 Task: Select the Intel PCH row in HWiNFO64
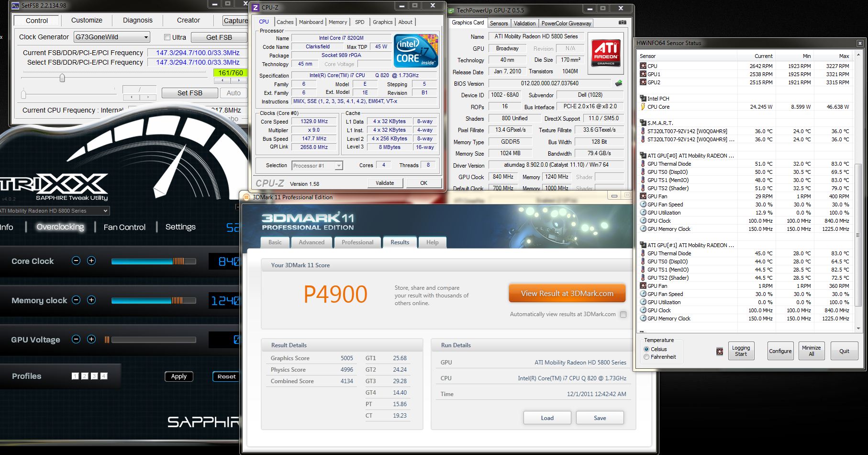click(x=745, y=99)
